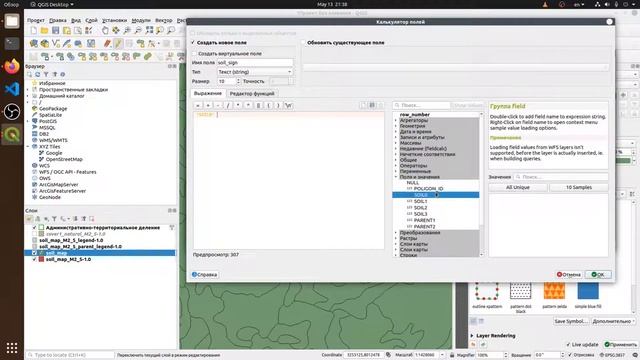The image size is (640, 360).
Task: Toggle visibility of cover_t_naturat layer checkbox
Action: pyautogui.click(x=34, y=234)
